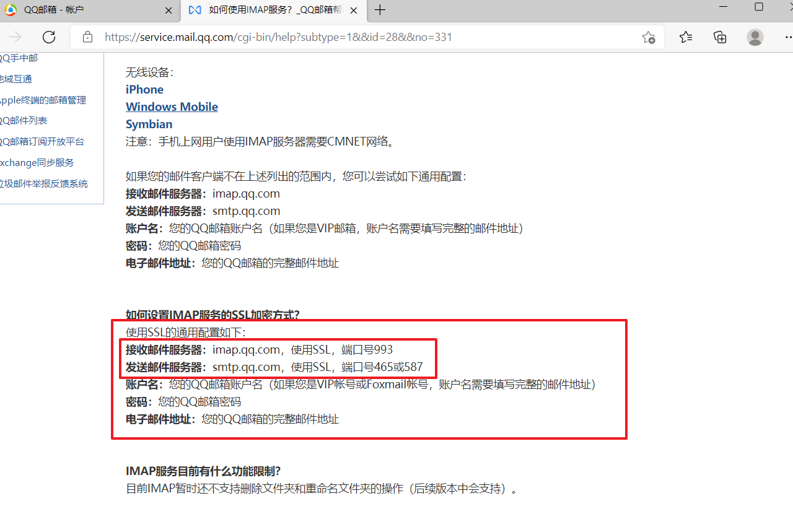Open the 地域互通 sidebar link

click(15, 79)
